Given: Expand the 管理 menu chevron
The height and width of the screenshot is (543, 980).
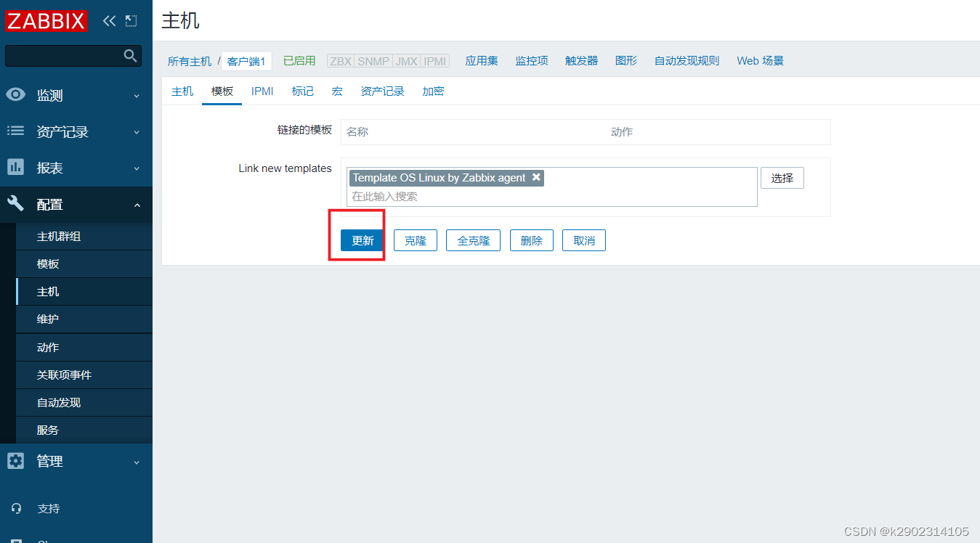Looking at the screenshot, I should point(137,462).
